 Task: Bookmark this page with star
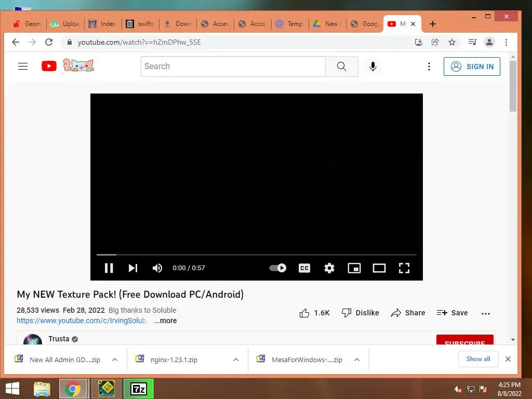(x=452, y=42)
